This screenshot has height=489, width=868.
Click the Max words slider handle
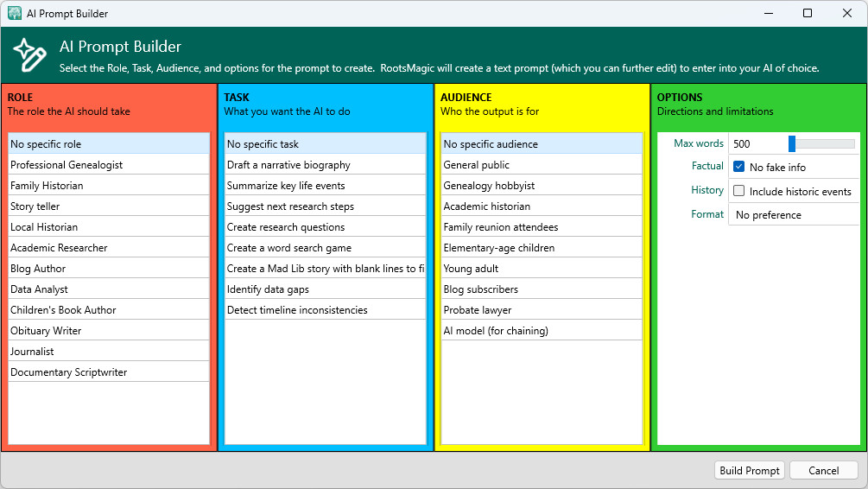click(792, 144)
